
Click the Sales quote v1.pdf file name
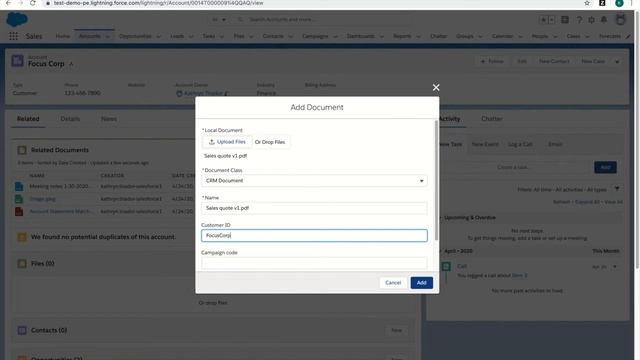(x=226, y=156)
